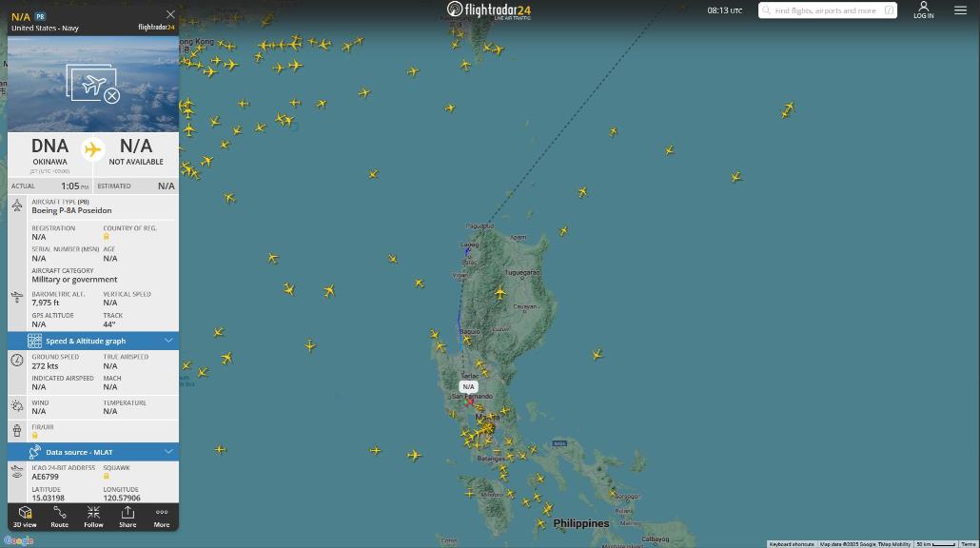Click the N/A callsign label on map
980x548 pixels.
[x=468, y=387]
